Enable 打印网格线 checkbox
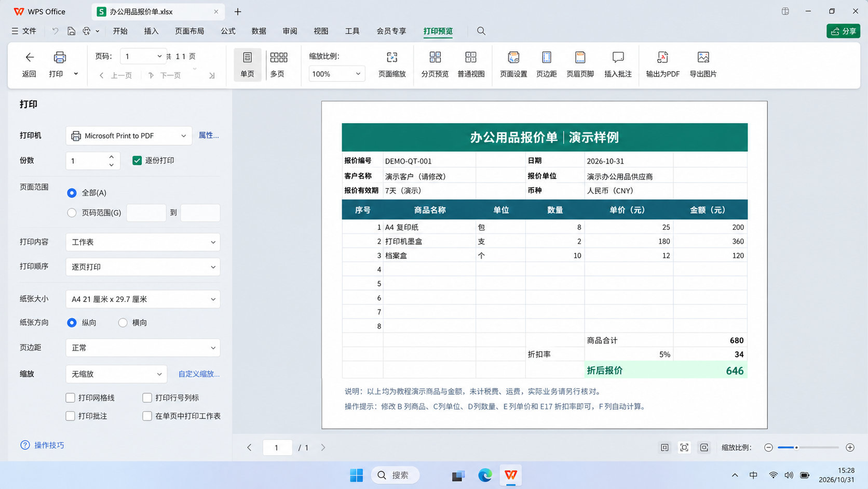 pyautogui.click(x=71, y=398)
